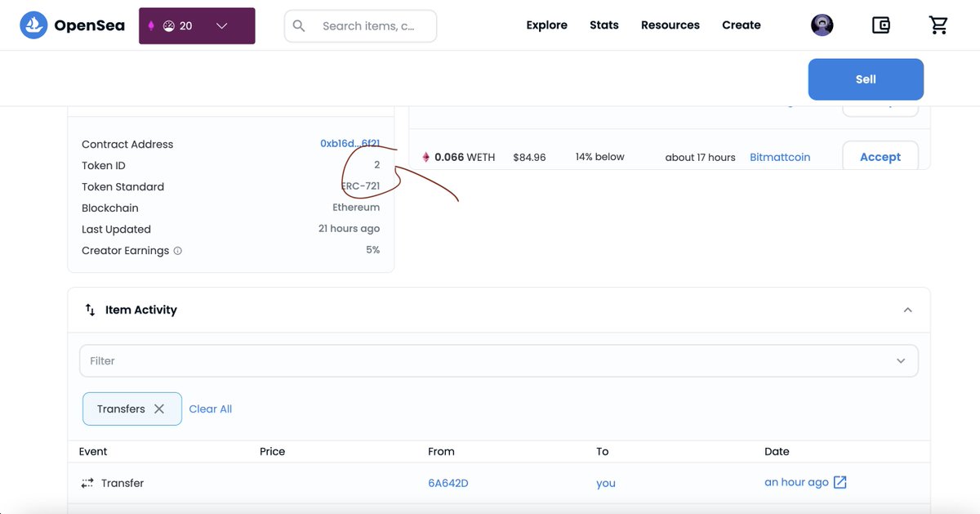The width and height of the screenshot is (980, 514).
Task: Click the ERC-721 token standard value
Action: click(360, 186)
